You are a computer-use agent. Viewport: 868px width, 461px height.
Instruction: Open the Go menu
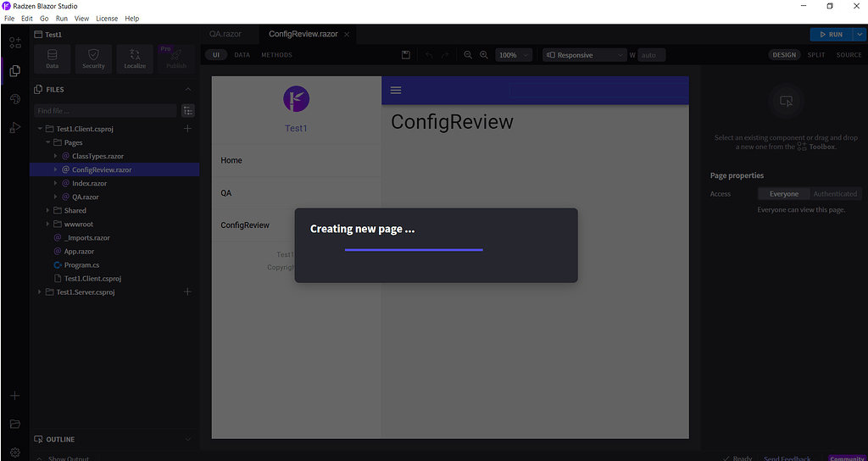[44, 19]
